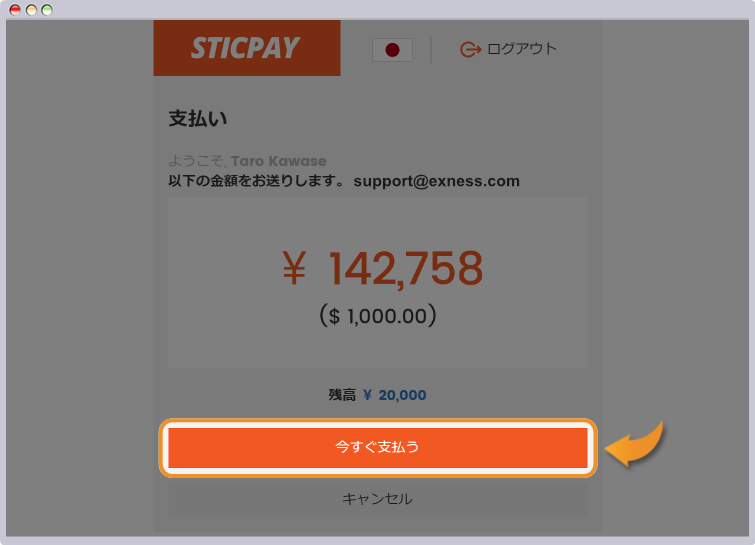Click the STICPAY logo
Image resolution: width=755 pixels, height=545 pixels.
(247, 48)
